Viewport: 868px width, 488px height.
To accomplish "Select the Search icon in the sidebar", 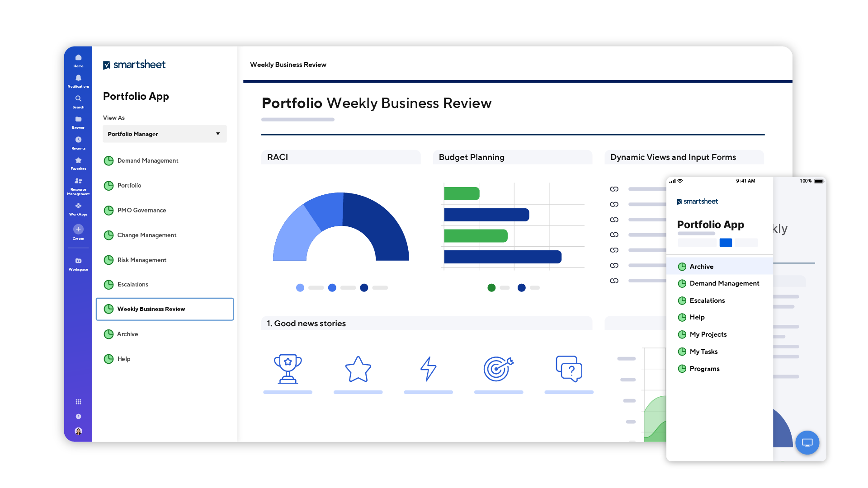I will pos(78,99).
